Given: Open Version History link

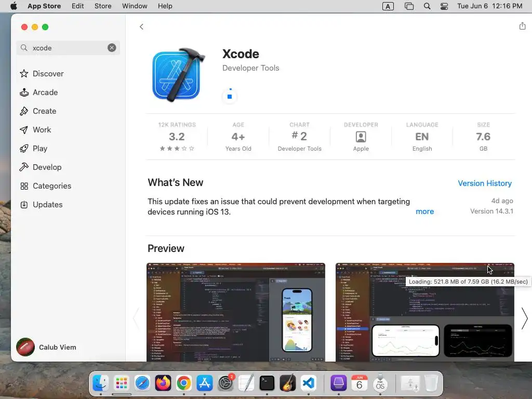Looking at the screenshot, I should 485,183.
